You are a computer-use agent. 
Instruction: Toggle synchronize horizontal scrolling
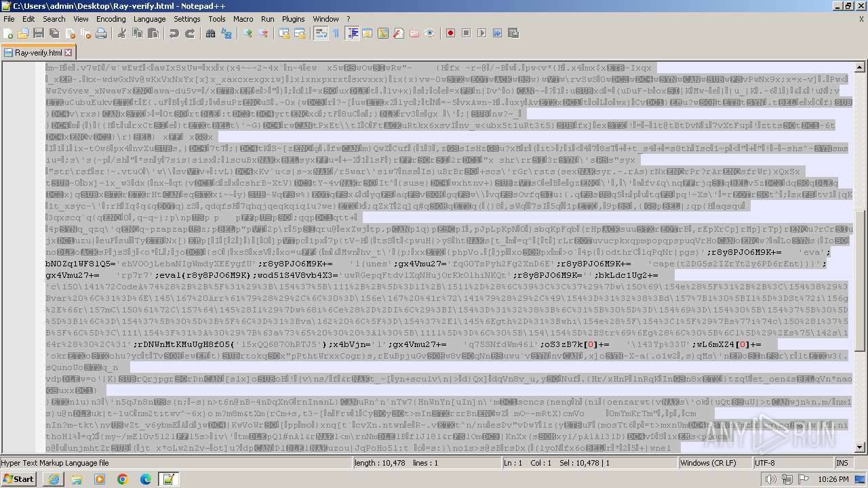tap(300, 33)
